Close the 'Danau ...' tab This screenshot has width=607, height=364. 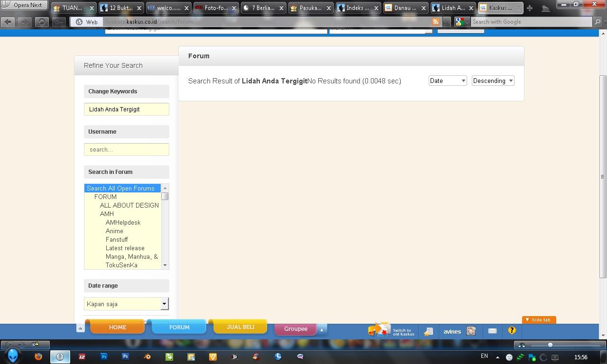423,8
